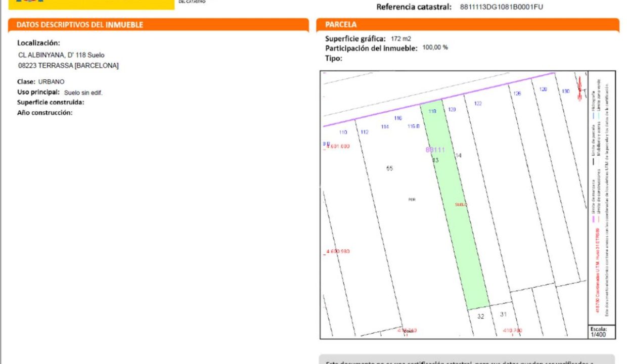The width and height of the screenshot is (627, 364).
Task: Click parcel number 55 on the map
Action: (x=389, y=168)
